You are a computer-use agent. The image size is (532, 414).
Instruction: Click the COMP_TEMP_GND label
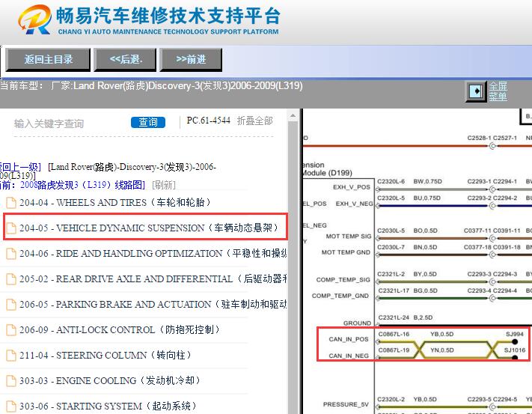click(x=340, y=296)
